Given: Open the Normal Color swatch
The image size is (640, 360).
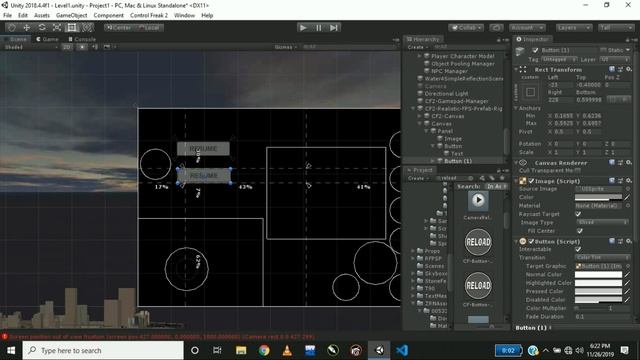Looking at the screenshot, I should (x=598, y=275).
